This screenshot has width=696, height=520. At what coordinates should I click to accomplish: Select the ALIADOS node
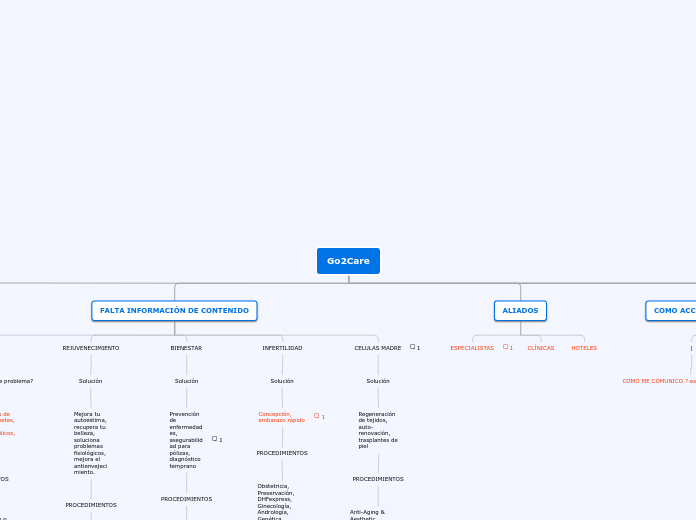[520, 311]
